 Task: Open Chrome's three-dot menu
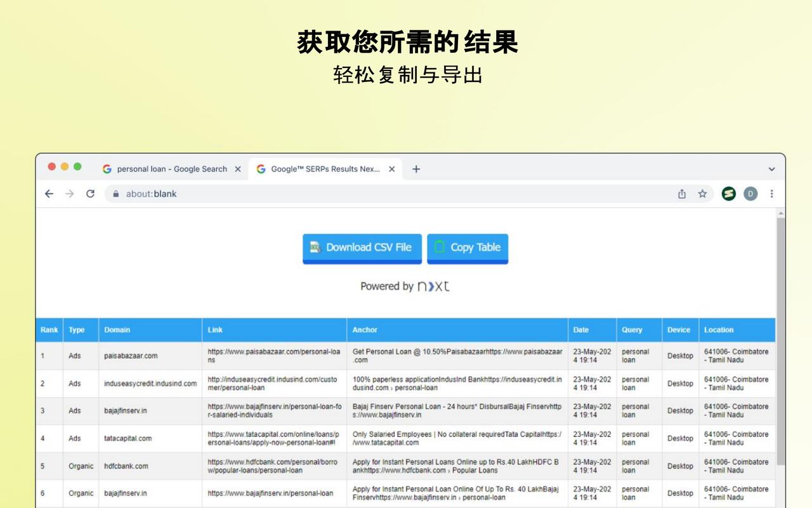click(771, 194)
